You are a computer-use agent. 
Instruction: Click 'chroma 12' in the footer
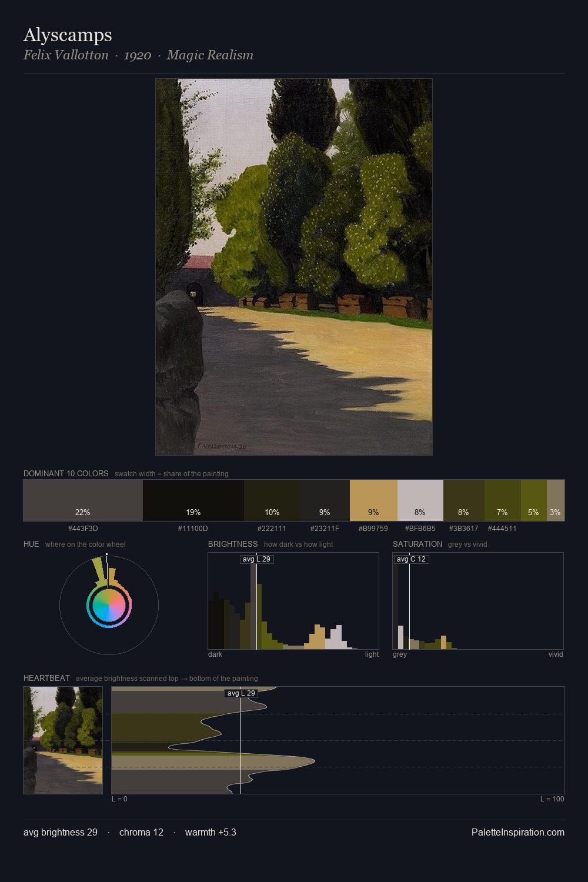(x=141, y=832)
